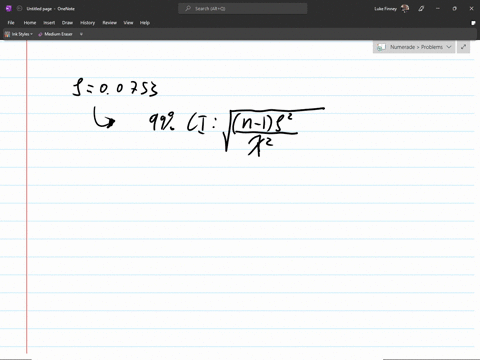Close the OneNote window

471,9
